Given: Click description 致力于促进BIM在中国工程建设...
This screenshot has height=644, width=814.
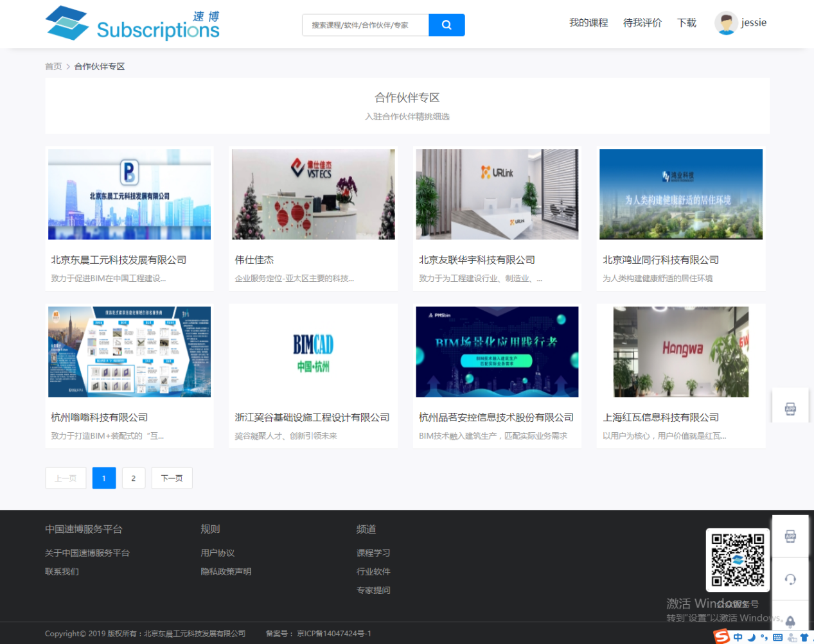Looking at the screenshot, I should 109,279.
